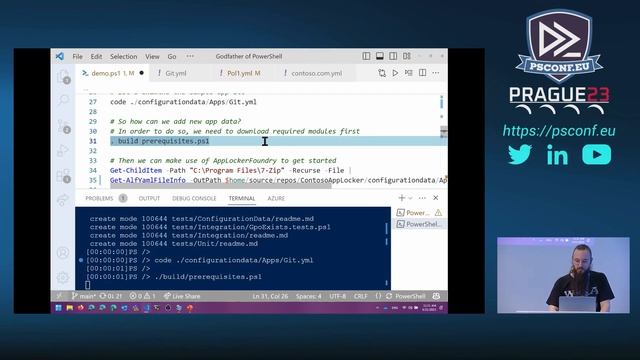This screenshot has width=640, height=360.
Task: Open the Go menu
Action: pyautogui.click(x=172, y=56)
